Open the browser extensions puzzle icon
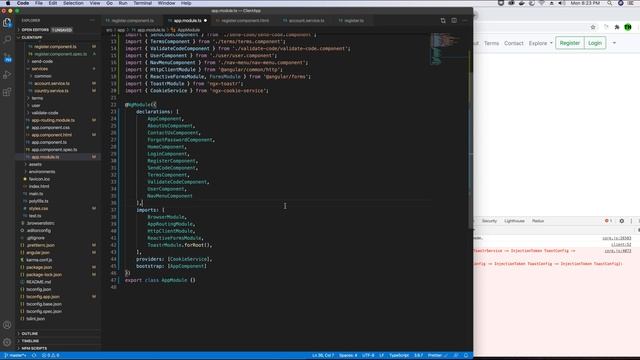Image resolution: width=640 pixels, height=360 pixels. point(617,27)
